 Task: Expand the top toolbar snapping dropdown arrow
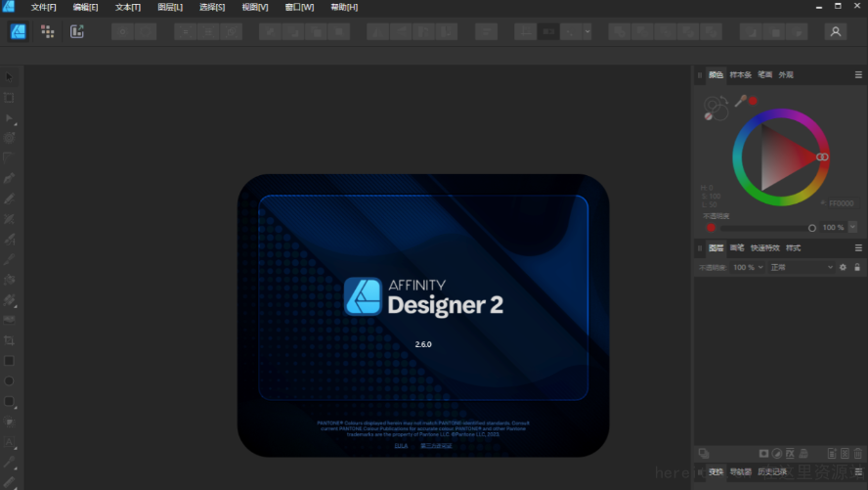tap(587, 31)
